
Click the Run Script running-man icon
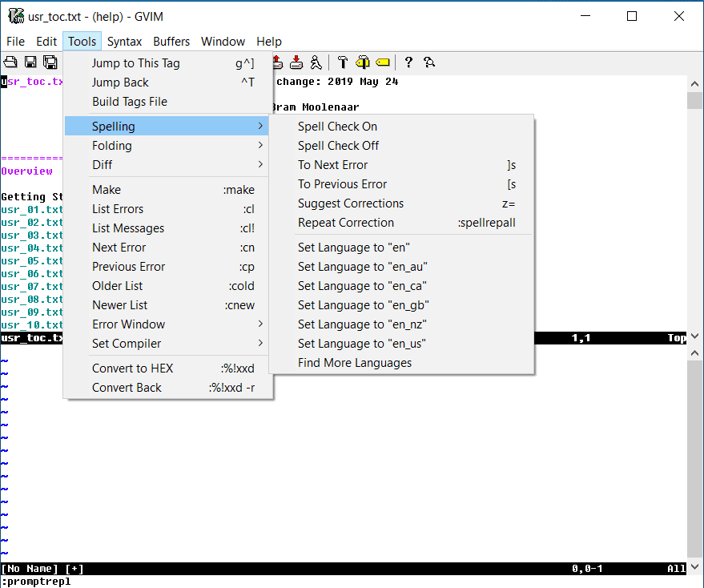(x=316, y=62)
